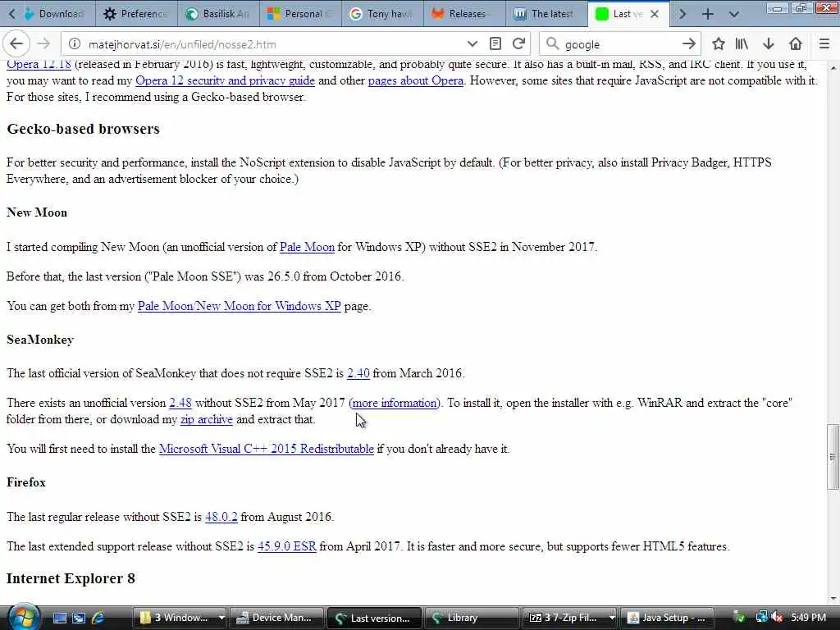The image size is (840, 630).
Task: Click the more information link
Action: [395, 403]
